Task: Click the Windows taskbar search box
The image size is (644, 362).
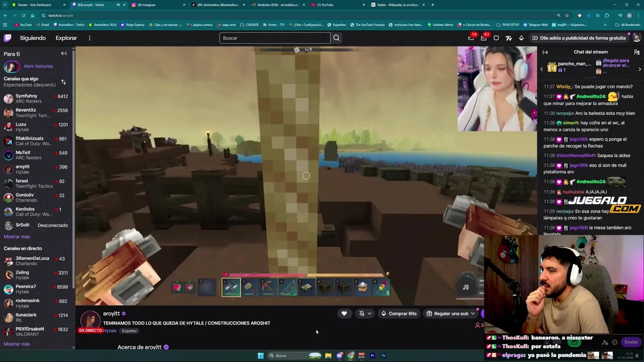Action: 294,355
